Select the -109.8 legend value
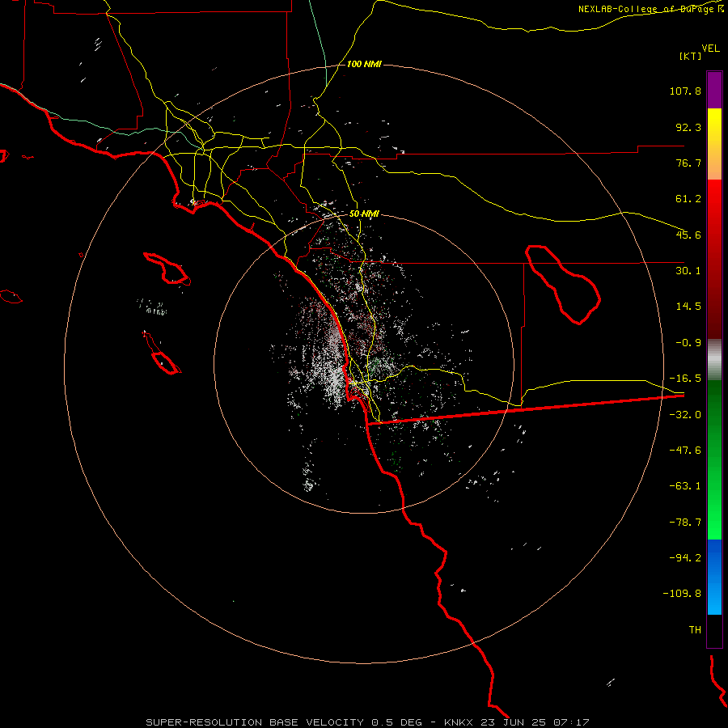 [682, 594]
